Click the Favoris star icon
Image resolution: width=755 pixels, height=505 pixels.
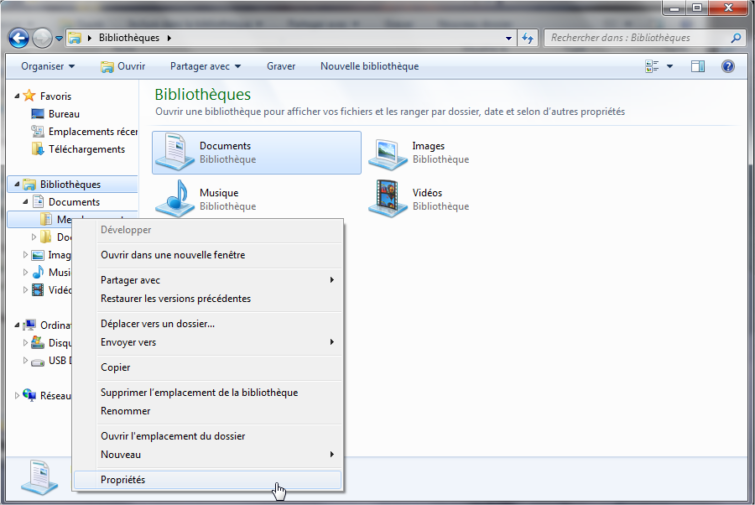click(29, 95)
